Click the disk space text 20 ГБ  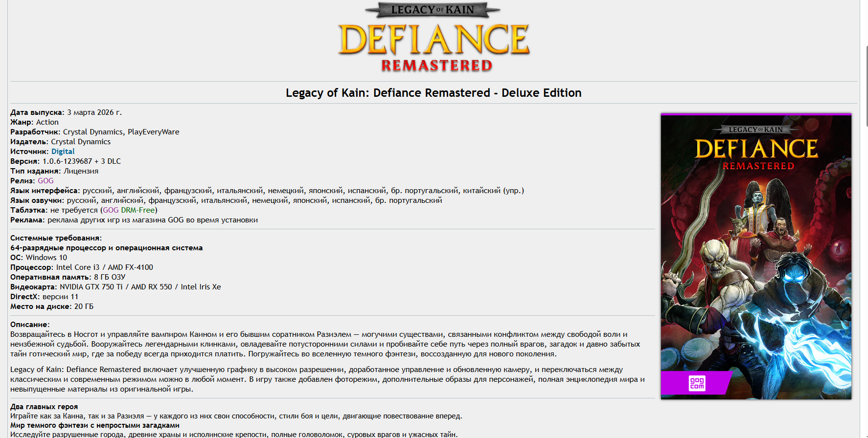(x=84, y=307)
